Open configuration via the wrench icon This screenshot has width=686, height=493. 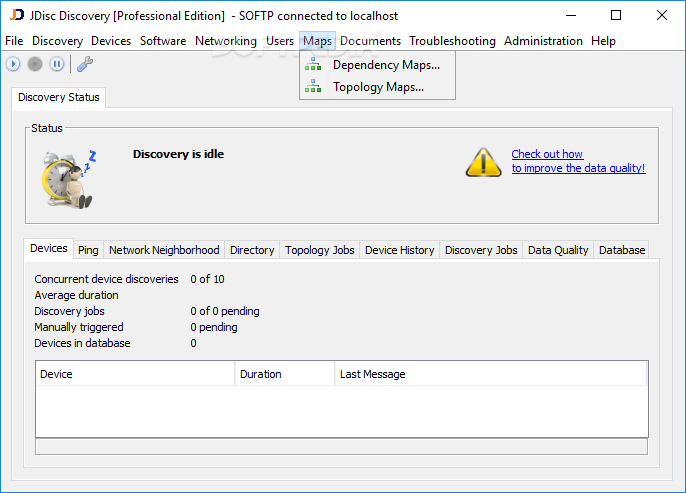pos(85,64)
